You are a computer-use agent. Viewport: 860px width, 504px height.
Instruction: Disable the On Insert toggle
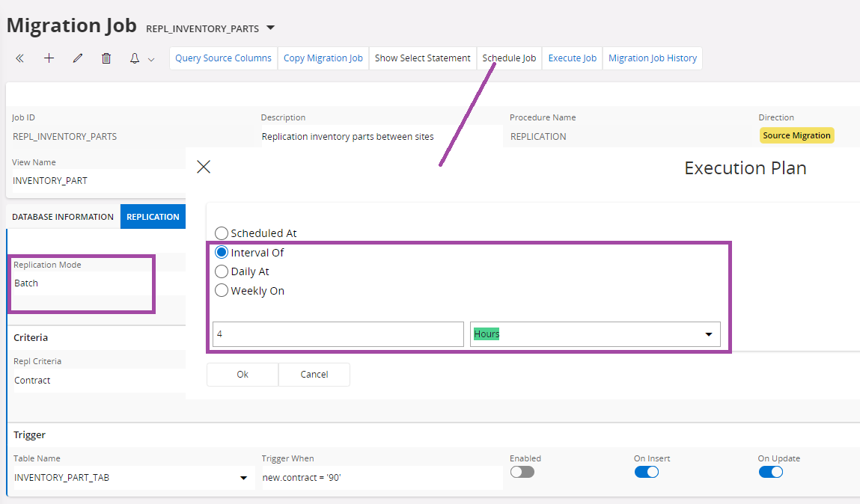[647, 472]
